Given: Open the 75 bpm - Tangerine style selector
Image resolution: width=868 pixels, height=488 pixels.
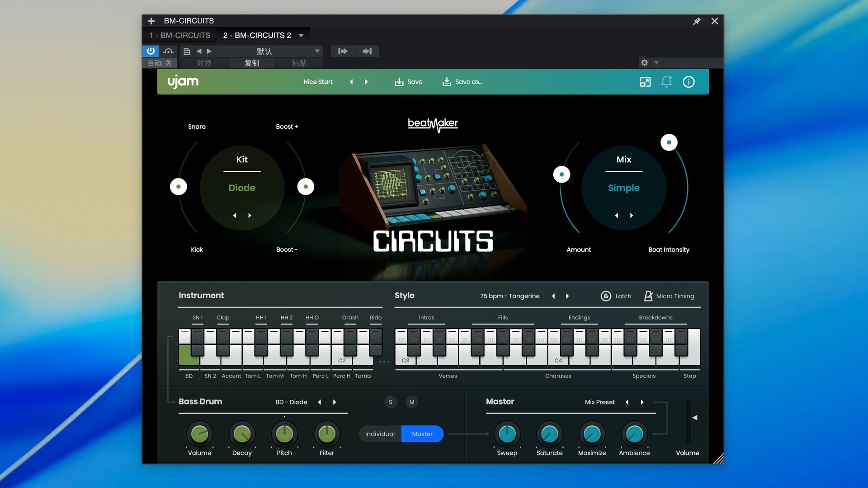Looking at the screenshot, I should click(509, 296).
